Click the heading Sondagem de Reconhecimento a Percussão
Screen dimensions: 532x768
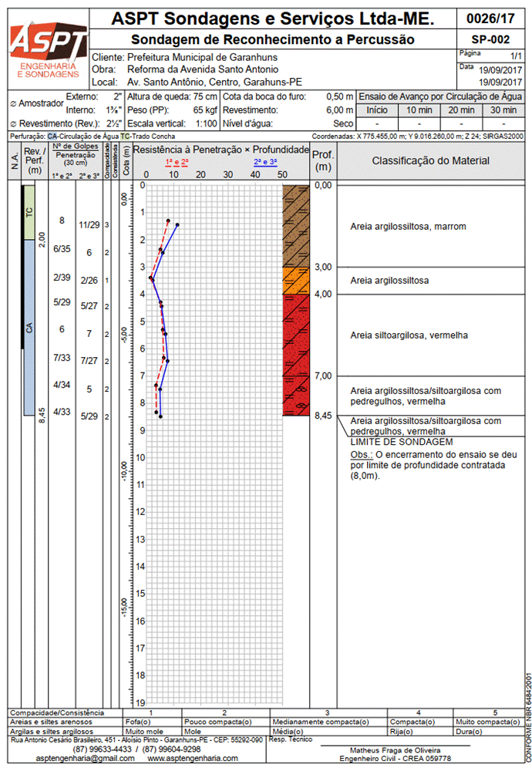click(273, 39)
